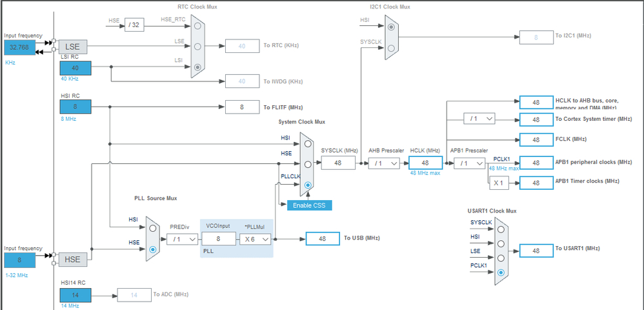Click the LSE oscillator block
644x310 pixels.
point(73,47)
